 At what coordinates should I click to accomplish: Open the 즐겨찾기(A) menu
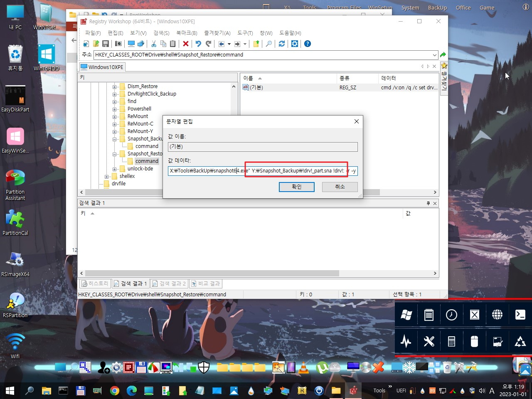[x=217, y=33]
